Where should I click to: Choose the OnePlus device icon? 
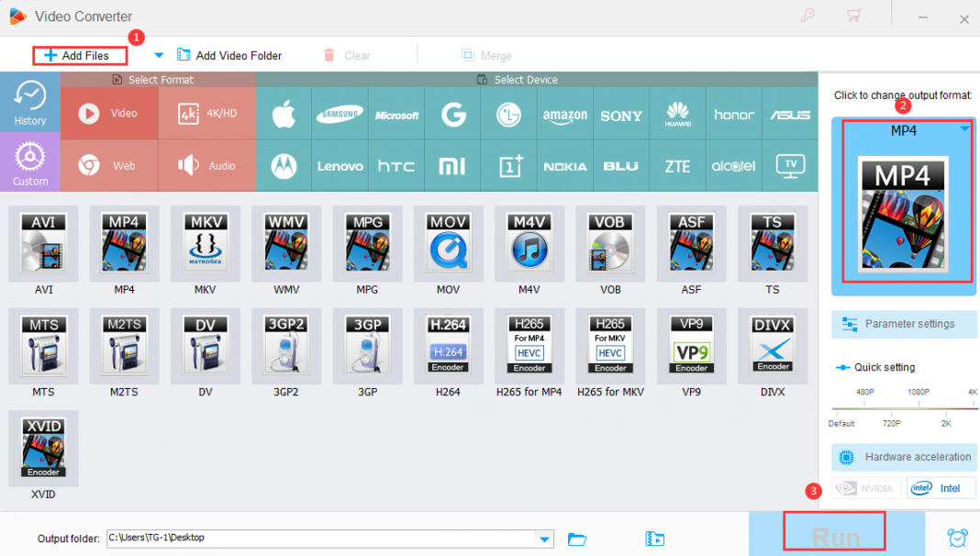tap(508, 165)
